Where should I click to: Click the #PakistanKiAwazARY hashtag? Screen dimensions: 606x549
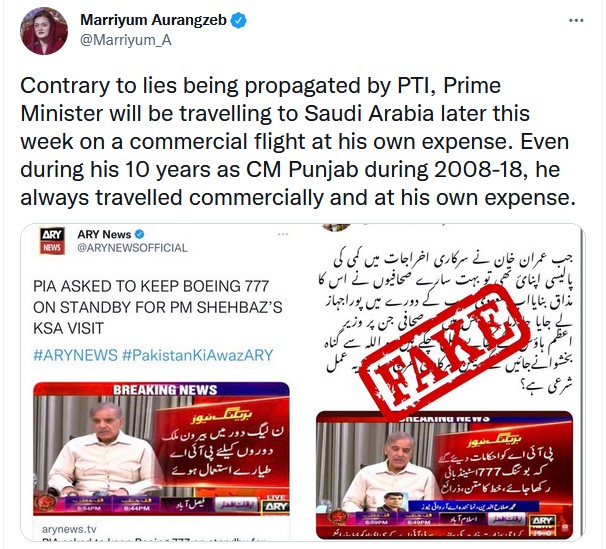point(198,355)
